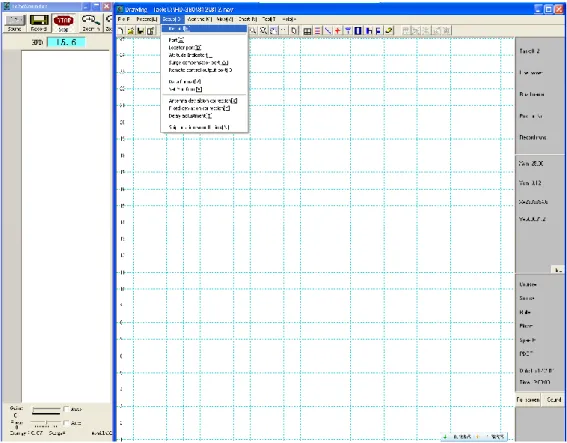This screenshot has height=443, width=567.
Task: Open the Help menu
Action: tap(289, 19)
